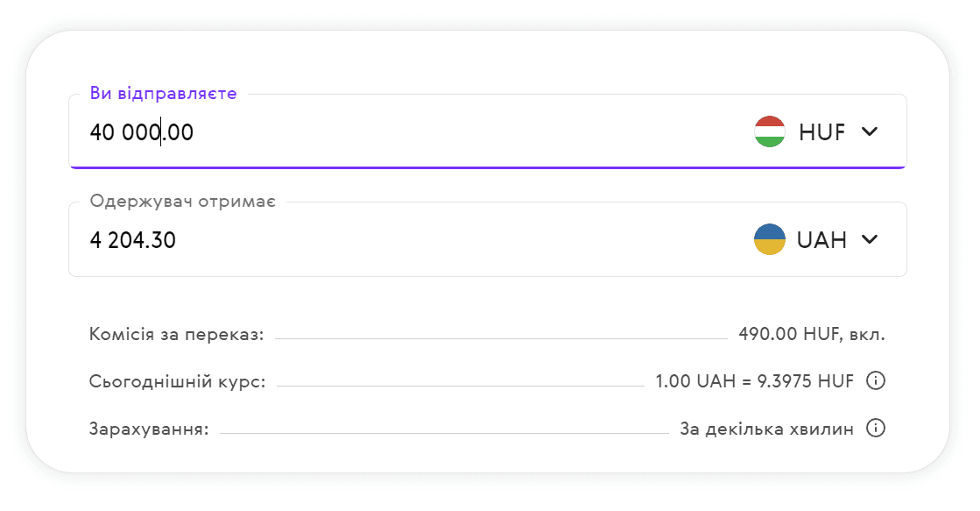This screenshot has width=980, height=511.
Task: Click the '490.00 HUF, вкл.' fee value
Action: point(812,334)
